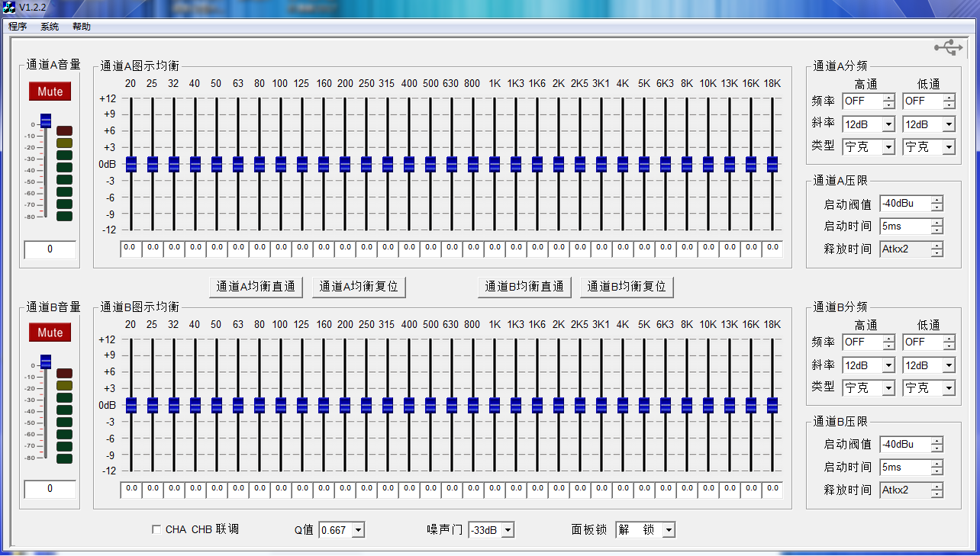Image resolution: width=980 pixels, height=556 pixels.
Task: Click channel B yellow level meter LED
Action: [x=64, y=385]
